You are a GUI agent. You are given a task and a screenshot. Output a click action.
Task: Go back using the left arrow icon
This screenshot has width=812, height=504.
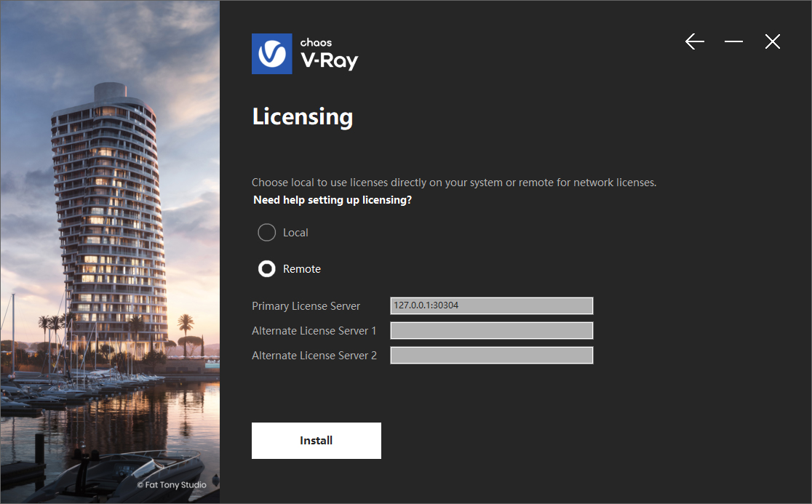[694, 41]
